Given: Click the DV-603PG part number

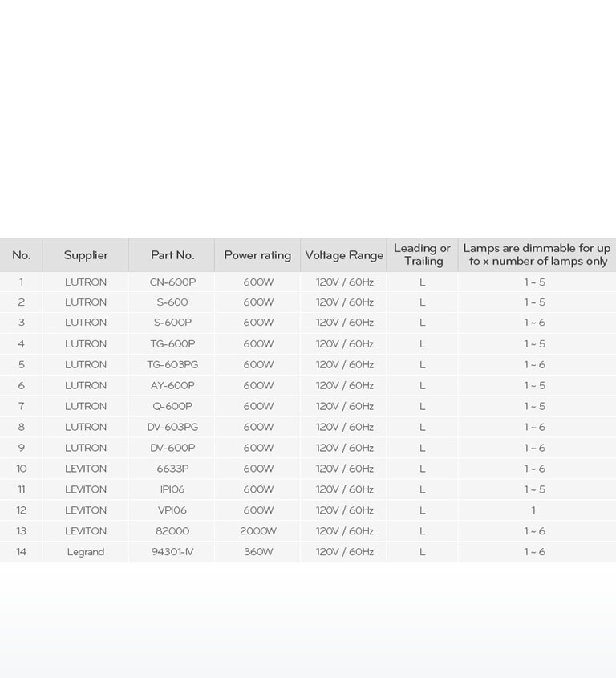Looking at the screenshot, I should tap(172, 428).
